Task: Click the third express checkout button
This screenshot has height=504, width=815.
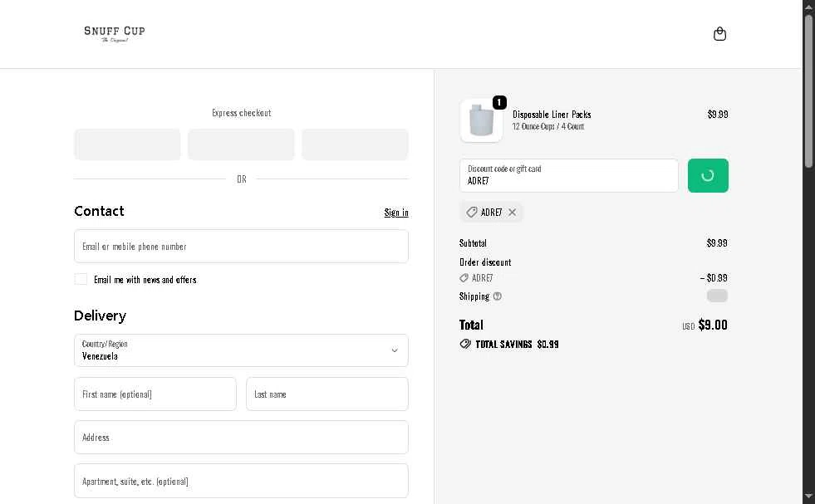Action: tap(355, 144)
